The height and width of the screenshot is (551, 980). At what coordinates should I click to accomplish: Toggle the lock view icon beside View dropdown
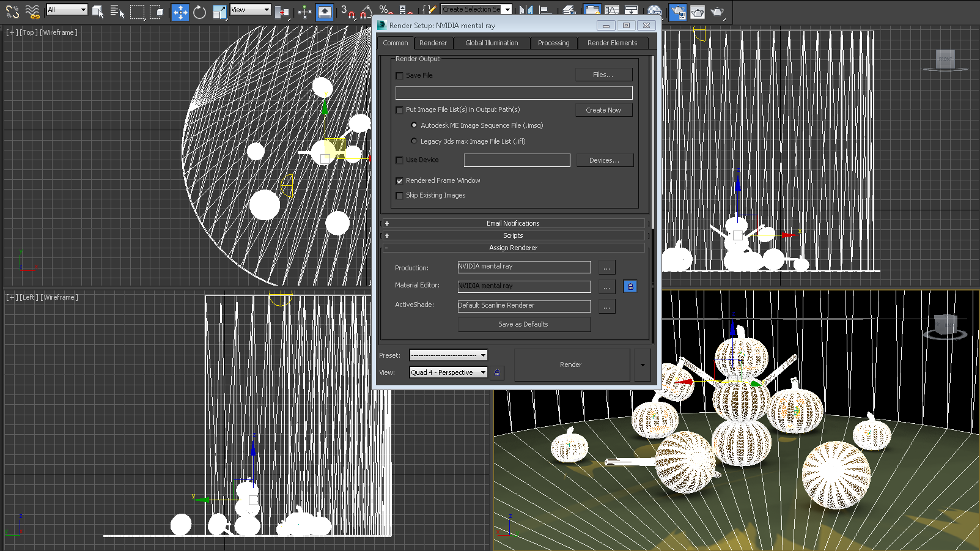(497, 372)
